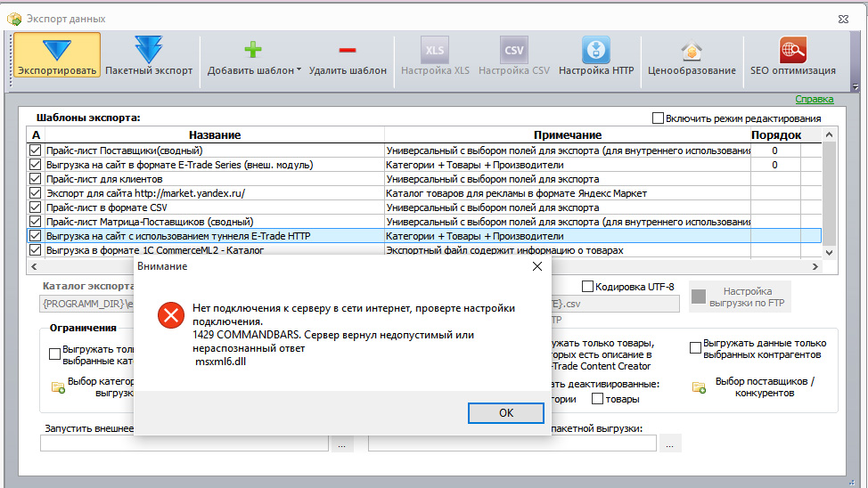Open Пакетный экспорт in the toolbar

[x=149, y=55]
